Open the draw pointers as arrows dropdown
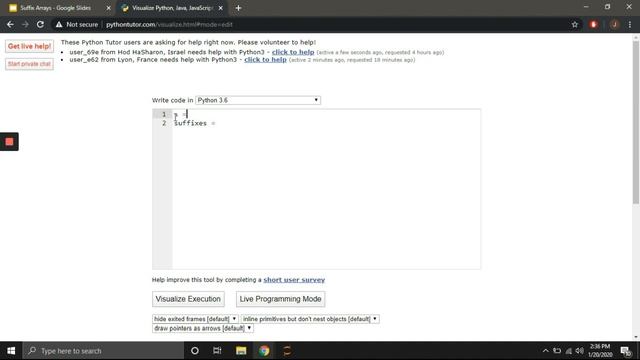The image size is (640, 360). pos(203,328)
